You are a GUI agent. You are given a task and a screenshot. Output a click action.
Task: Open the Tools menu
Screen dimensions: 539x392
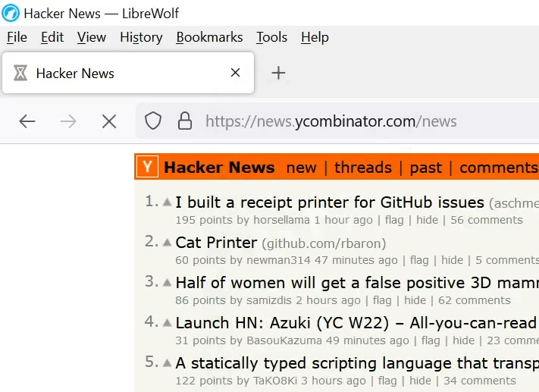tap(271, 37)
